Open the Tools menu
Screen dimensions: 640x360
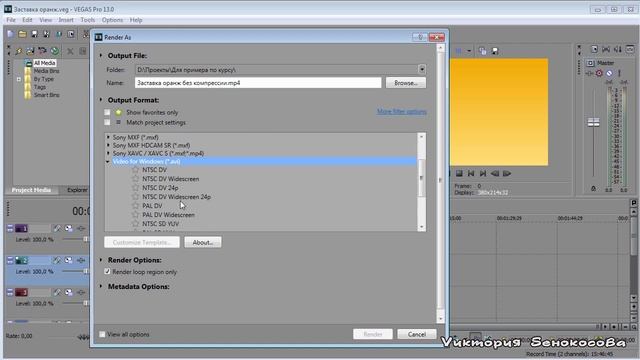click(87, 20)
